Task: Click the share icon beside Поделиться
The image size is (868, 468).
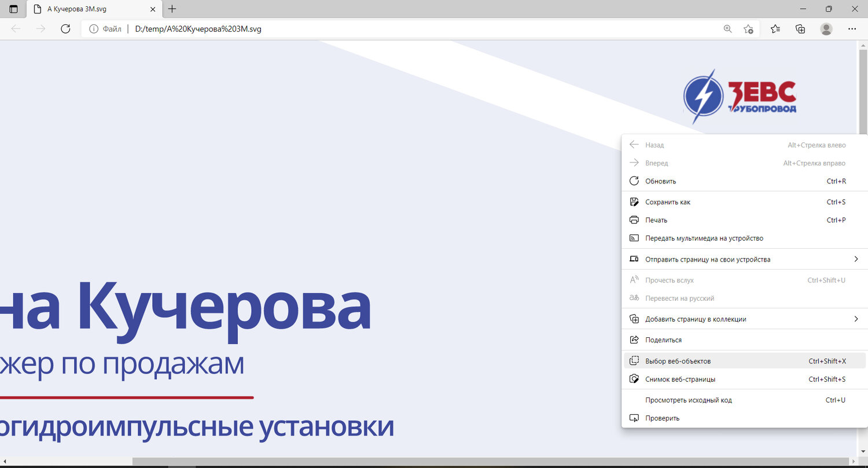Action: tap(634, 340)
